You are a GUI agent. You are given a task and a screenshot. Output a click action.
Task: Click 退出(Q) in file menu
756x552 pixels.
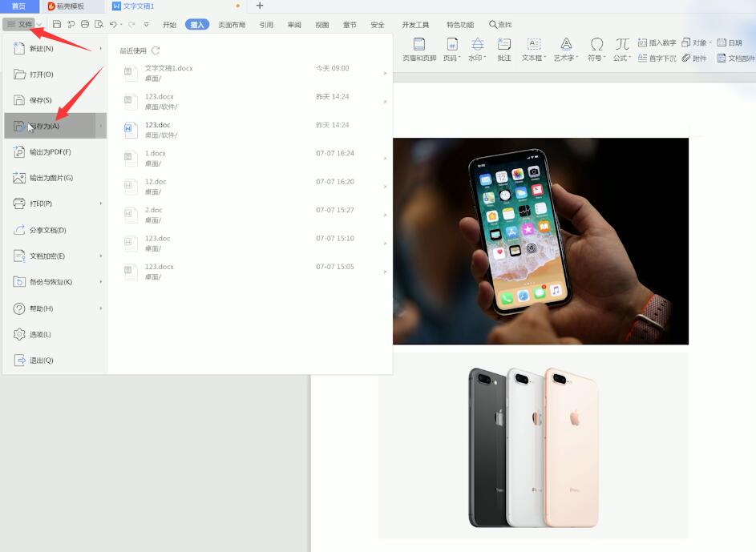(x=55, y=361)
